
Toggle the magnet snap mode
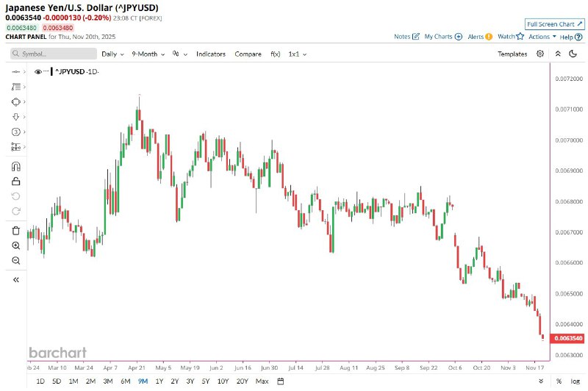[x=15, y=166]
